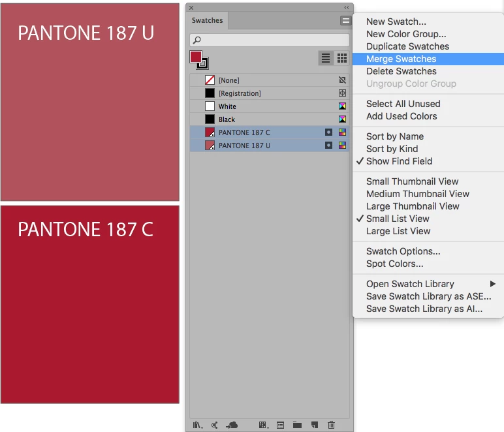Screen dimensions: 504x432
Task: Choose Add Used Colors menu item
Action: 428,116
